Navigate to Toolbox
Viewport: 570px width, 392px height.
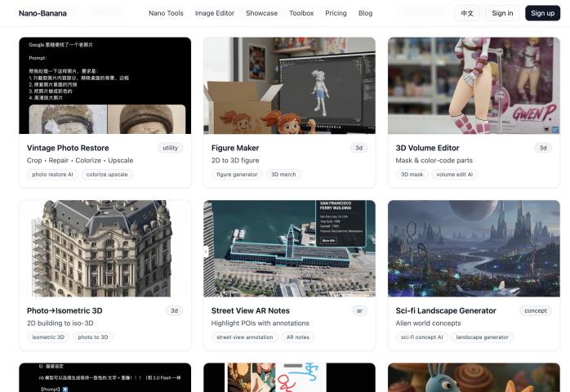click(301, 13)
